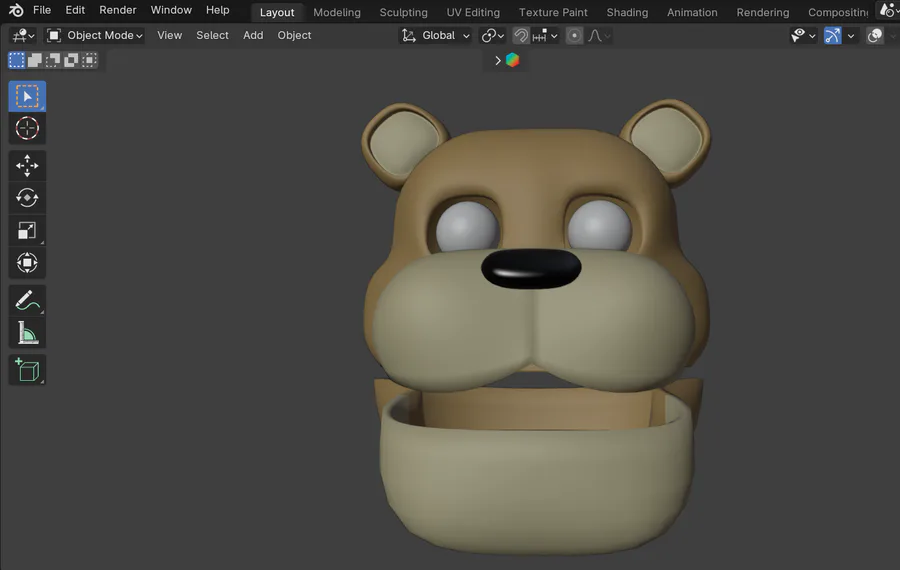900x570 pixels.
Task: Open the Help menu
Action: point(218,10)
